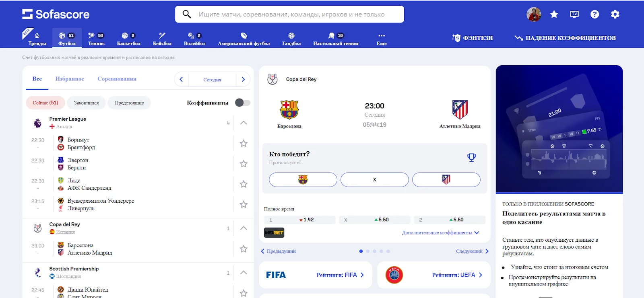644x298 pixels.
Task: Select the Волейбол sport tab
Action: (195, 39)
